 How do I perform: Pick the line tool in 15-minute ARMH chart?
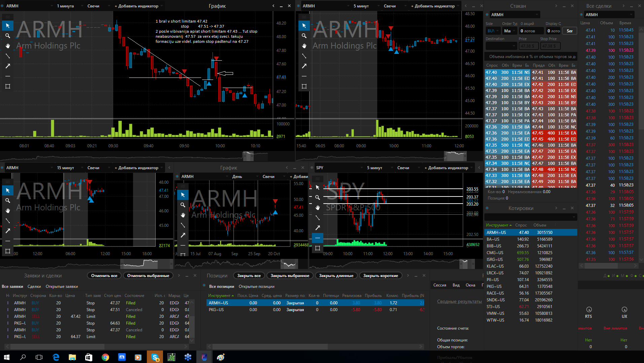(x=7, y=221)
